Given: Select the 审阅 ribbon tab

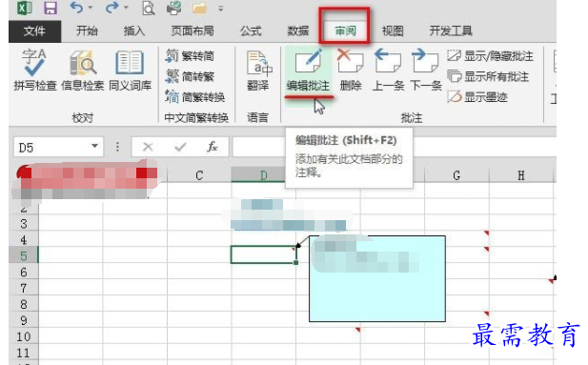Looking at the screenshot, I should (x=345, y=31).
